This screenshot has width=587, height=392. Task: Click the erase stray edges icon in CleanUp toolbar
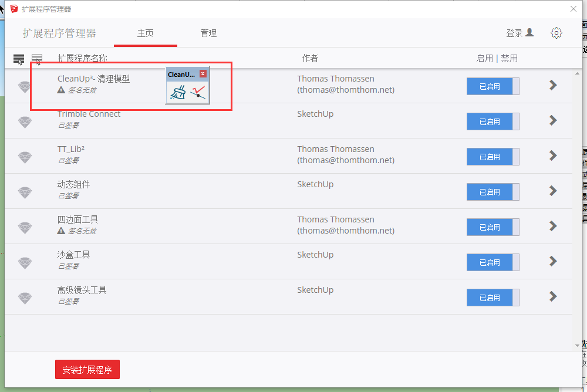(x=198, y=92)
